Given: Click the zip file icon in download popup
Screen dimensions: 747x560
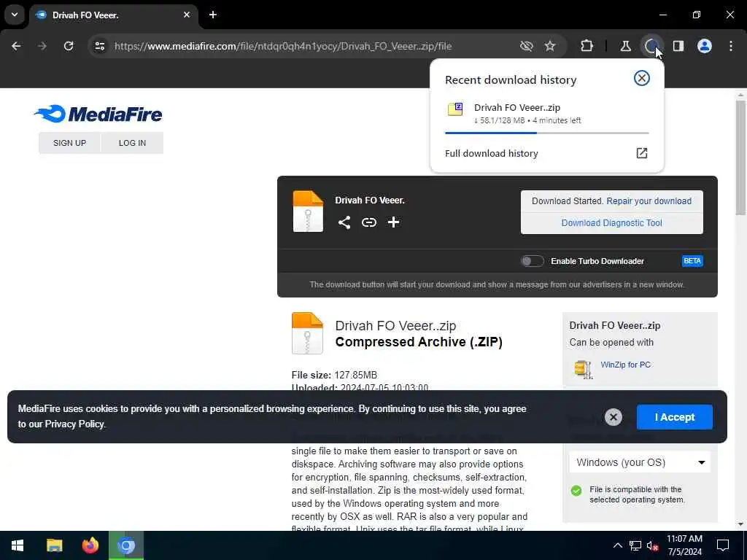Looking at the screenshot, I should (x=455, y=109).
